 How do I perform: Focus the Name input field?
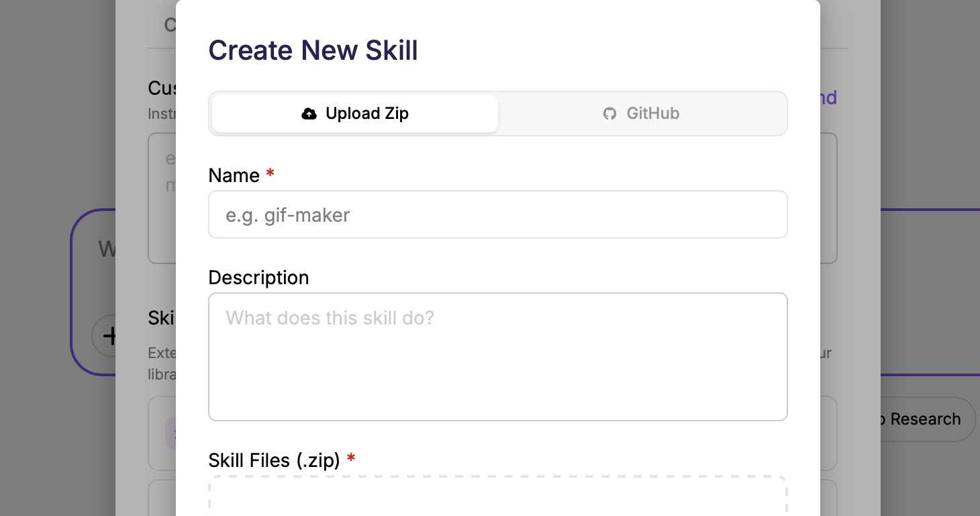pos(497,215)
